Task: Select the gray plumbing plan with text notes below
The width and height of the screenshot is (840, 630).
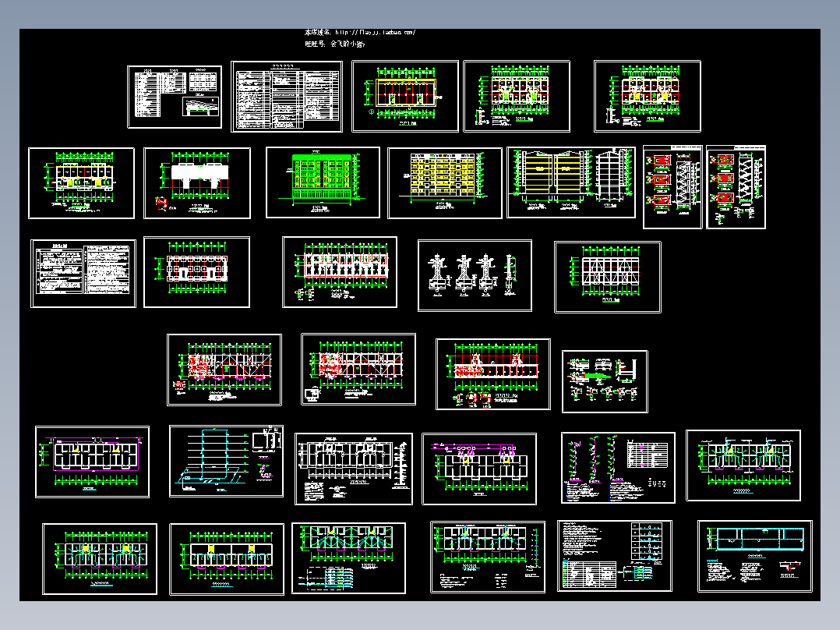Action: [354, 469]
